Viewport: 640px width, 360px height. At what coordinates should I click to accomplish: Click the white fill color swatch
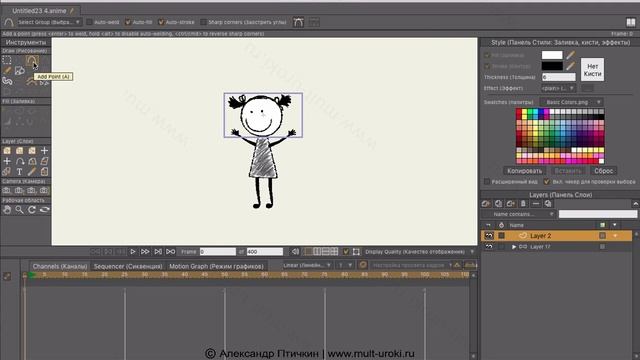pyautogui.click(x=552, y=55)
